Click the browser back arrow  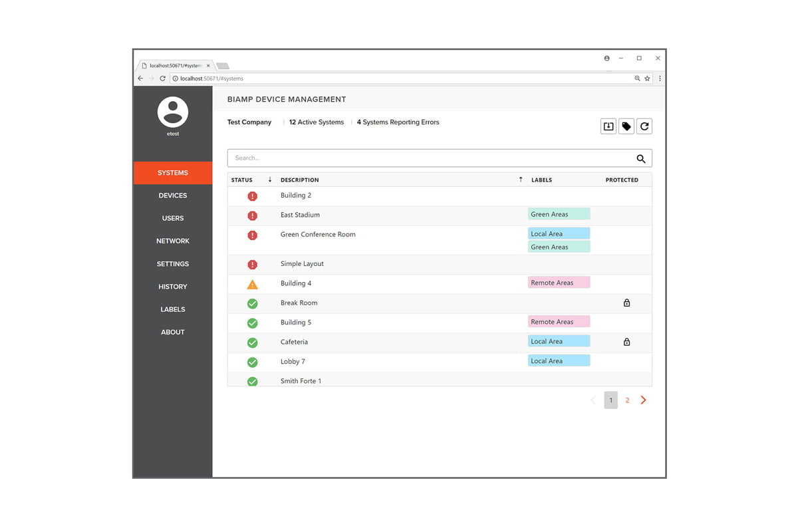pyautogui.click(x=140, y=78)
